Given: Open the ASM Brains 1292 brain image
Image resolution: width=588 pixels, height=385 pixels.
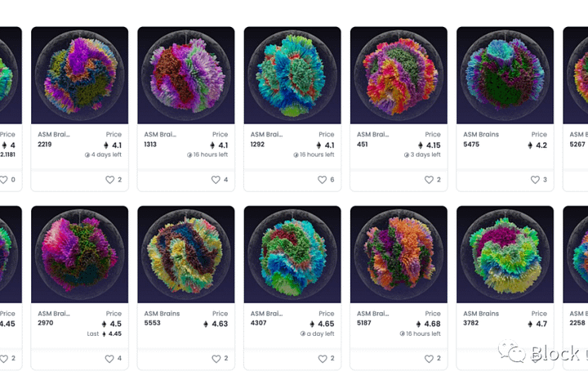Looking at the screenshot, I should [292, 75].
